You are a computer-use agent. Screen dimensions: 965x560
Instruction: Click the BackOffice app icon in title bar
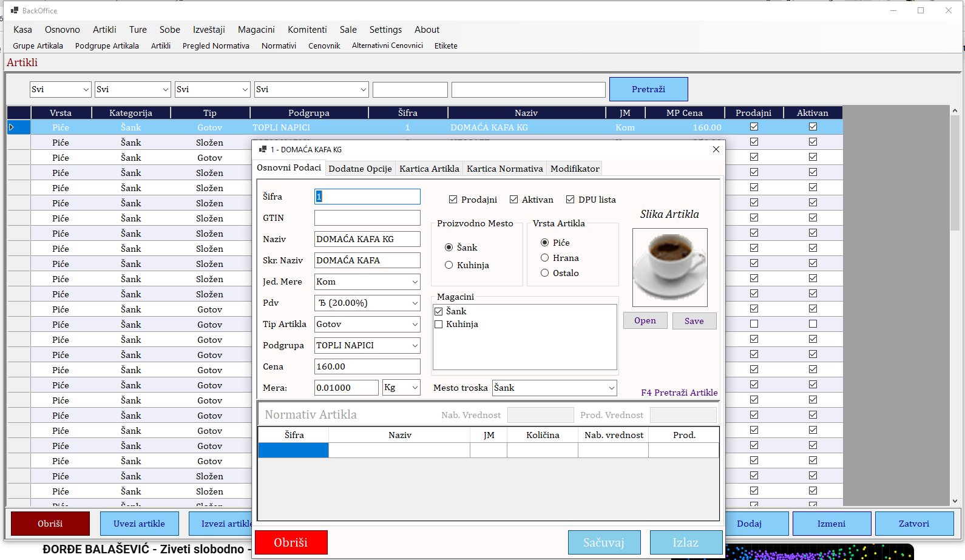(x=15, y=10)
